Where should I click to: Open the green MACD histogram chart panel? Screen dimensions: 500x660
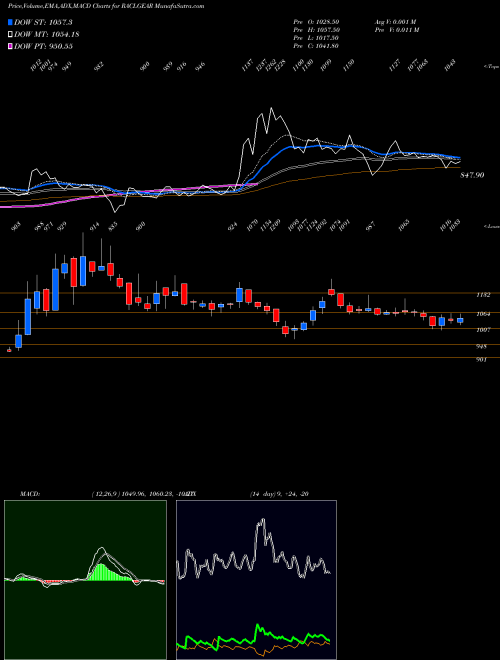[x=85, y=580]
